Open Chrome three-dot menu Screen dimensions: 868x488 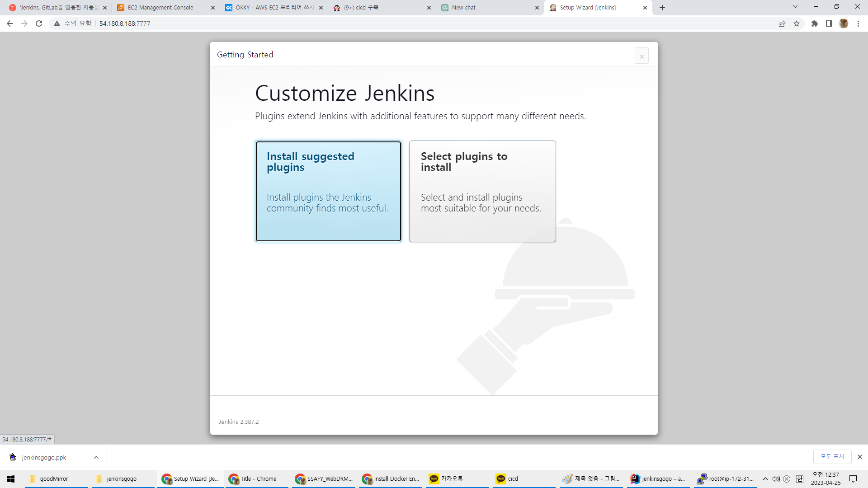[x=858, y=23]
